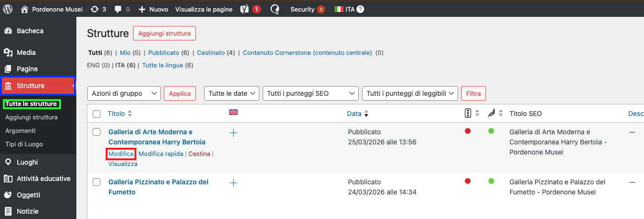Sort by Titolo column

[120, 114]
